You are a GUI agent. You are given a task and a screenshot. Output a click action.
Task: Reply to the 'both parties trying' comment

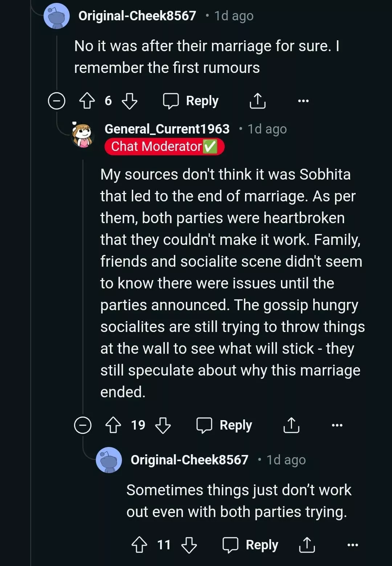click(x=250, y=545)
